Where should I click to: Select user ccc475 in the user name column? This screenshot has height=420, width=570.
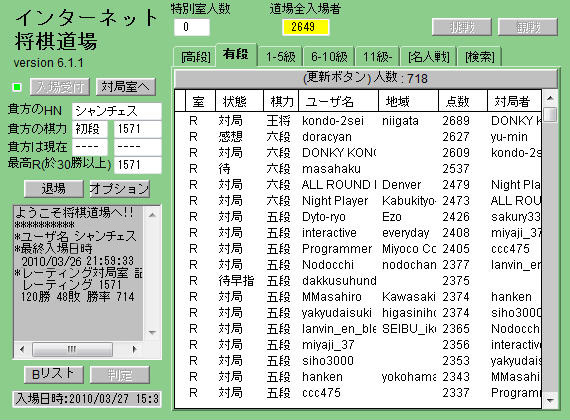pos(321,393)
